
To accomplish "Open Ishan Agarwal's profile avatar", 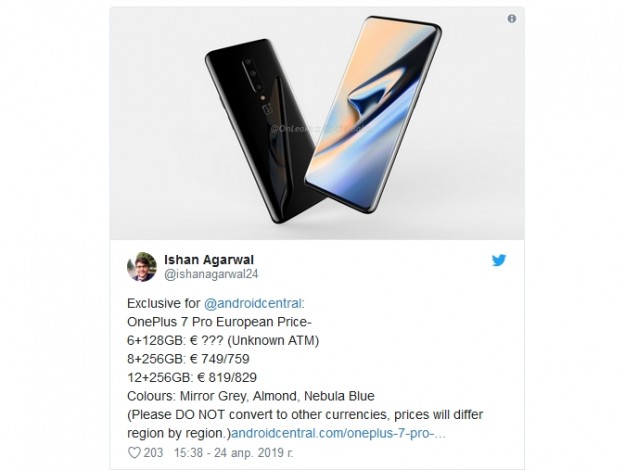I will 142,267.
